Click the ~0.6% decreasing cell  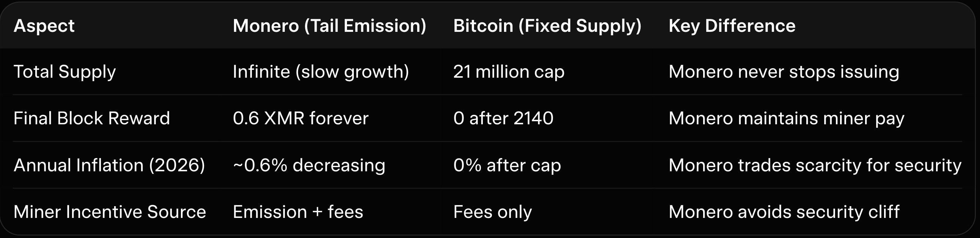309,165
